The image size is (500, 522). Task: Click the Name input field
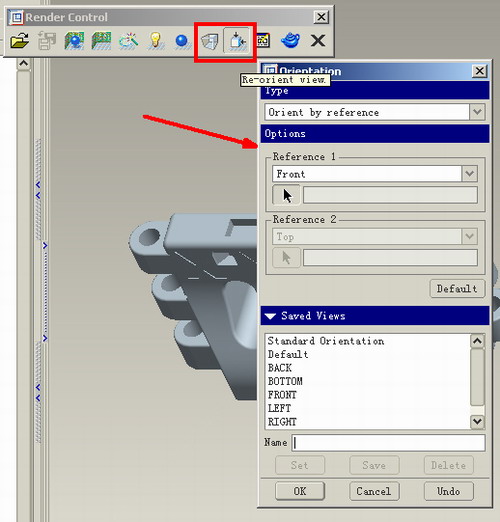click(x=388, y=443)
